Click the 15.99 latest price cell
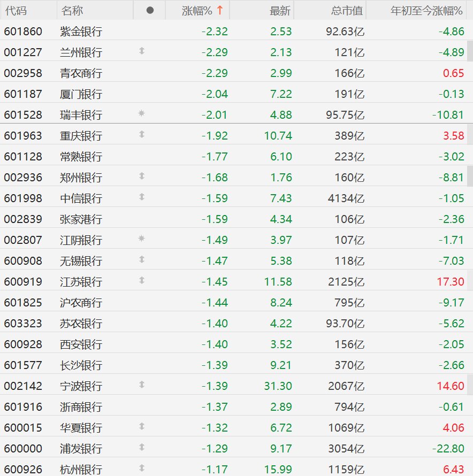Image resolution: width=473 pixels, height=476 pixels. pyautogui.click(x=278, y=470)
